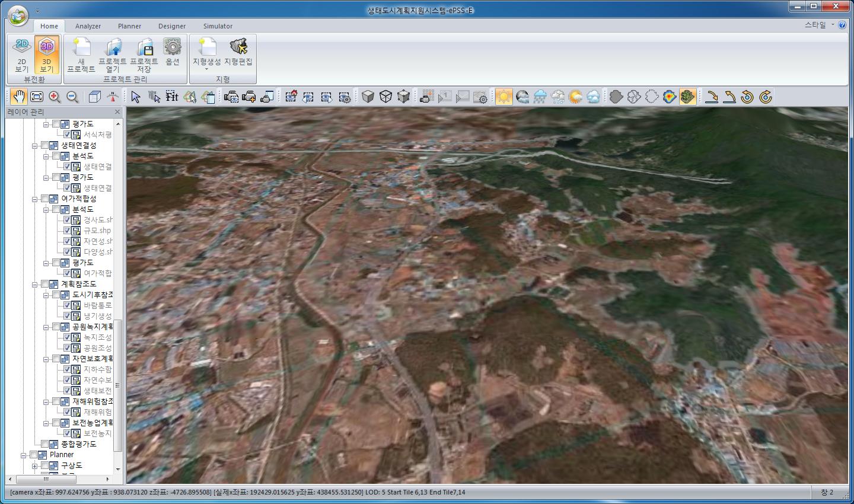Click the wireframe cube view icon
The width and height of the screenshot is (854, 504).
tap(385, 97)
